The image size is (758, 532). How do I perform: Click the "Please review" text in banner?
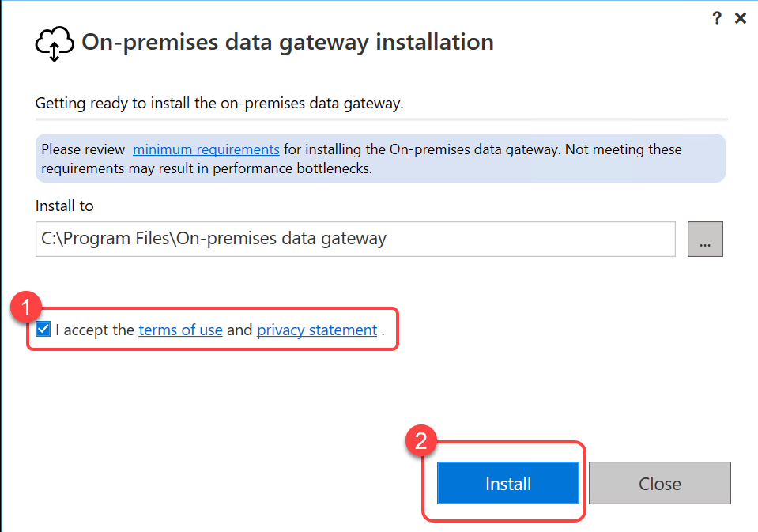(82, 149)
